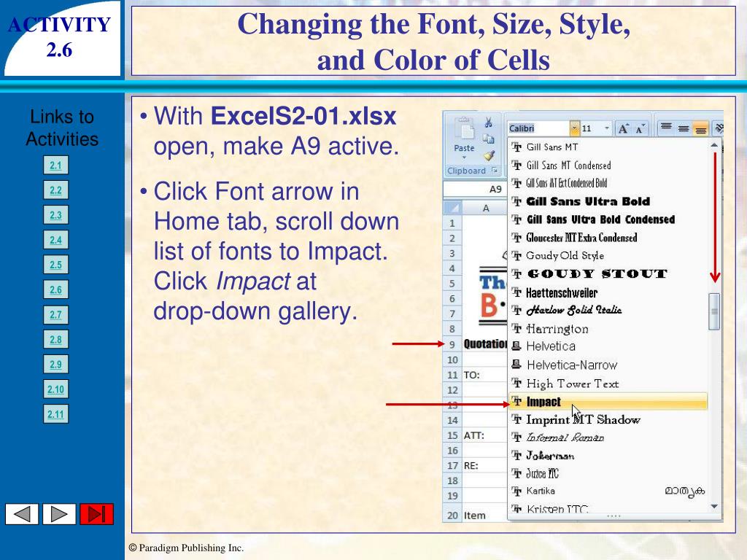
Task: Open Activity 2.11 link
Action: tap(55, 414)
